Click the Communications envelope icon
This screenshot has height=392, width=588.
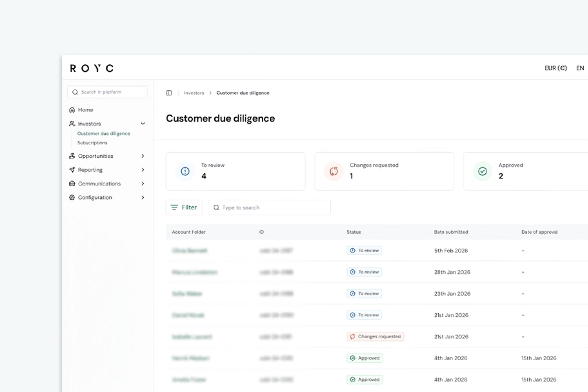click(x=72, y=184)
